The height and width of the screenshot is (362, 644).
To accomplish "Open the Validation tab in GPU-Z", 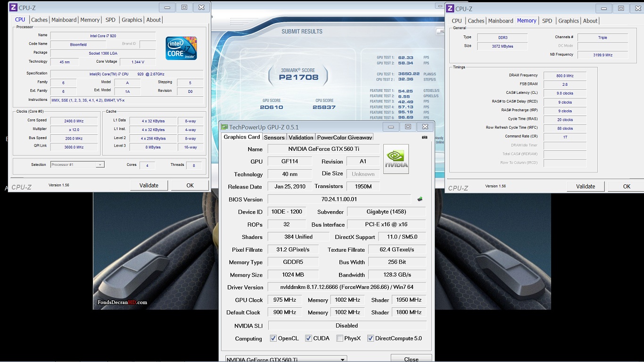I will (301, 137).
